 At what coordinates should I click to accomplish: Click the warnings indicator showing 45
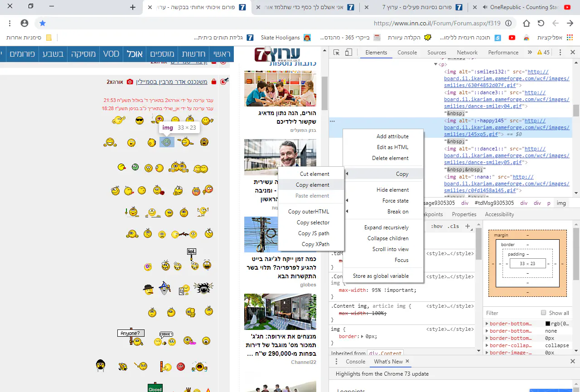coord(543,53)
